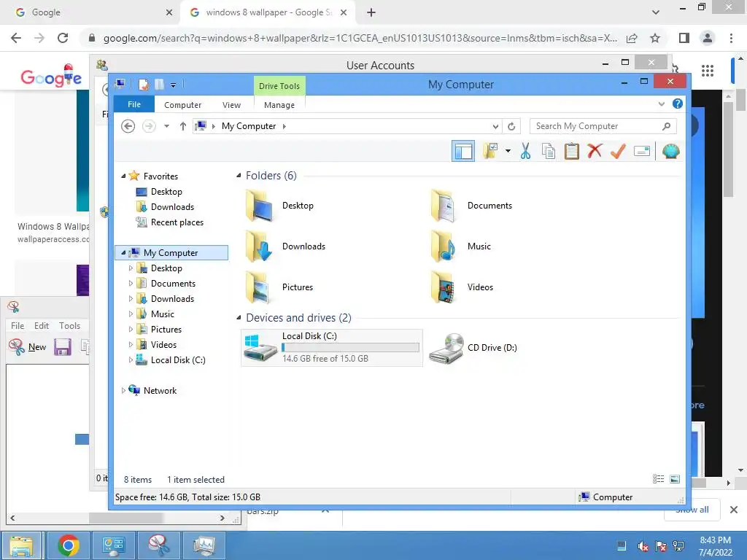Click the Chrome URL address bar

[x=360, y=38]
